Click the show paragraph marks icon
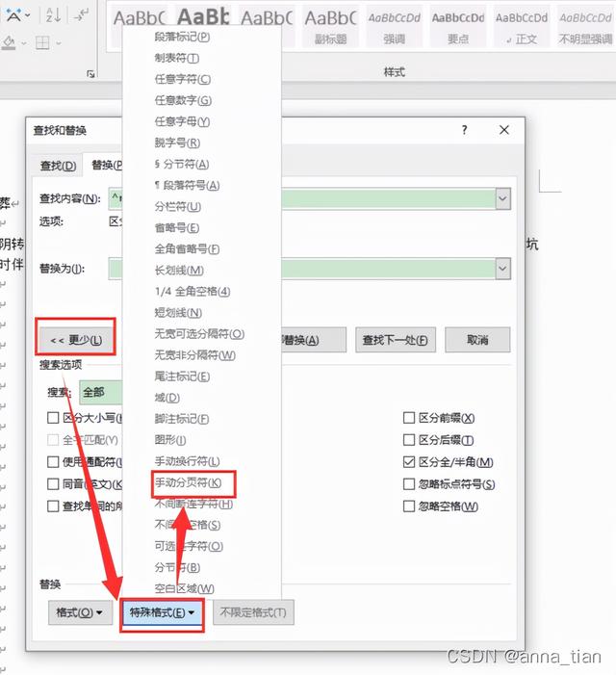616x675 pixels. [x=81, y=15]
